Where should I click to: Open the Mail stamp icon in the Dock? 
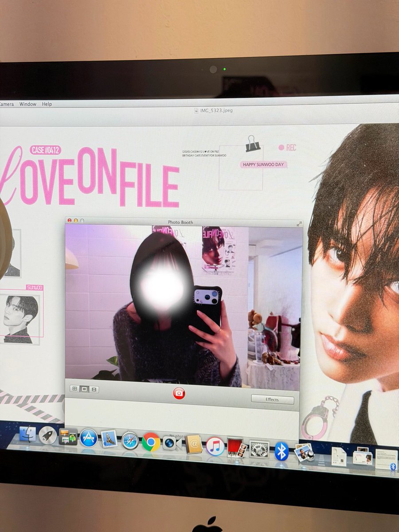click(x=109, y=439)
